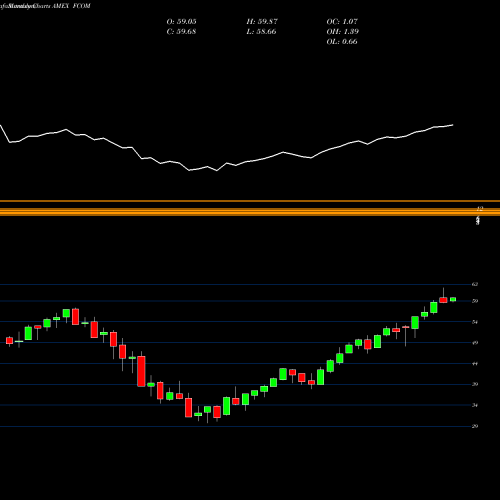Image resolution: width=500 pixels, height=500 pixels.
Task: Click the 'OC: 1.07' reading
Action: click(342, 22)
